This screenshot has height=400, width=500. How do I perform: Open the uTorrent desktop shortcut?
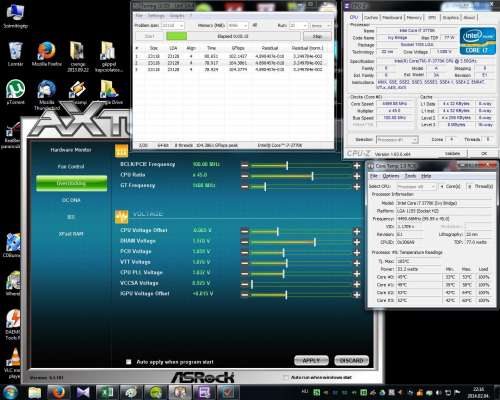(x=15, y=92)
